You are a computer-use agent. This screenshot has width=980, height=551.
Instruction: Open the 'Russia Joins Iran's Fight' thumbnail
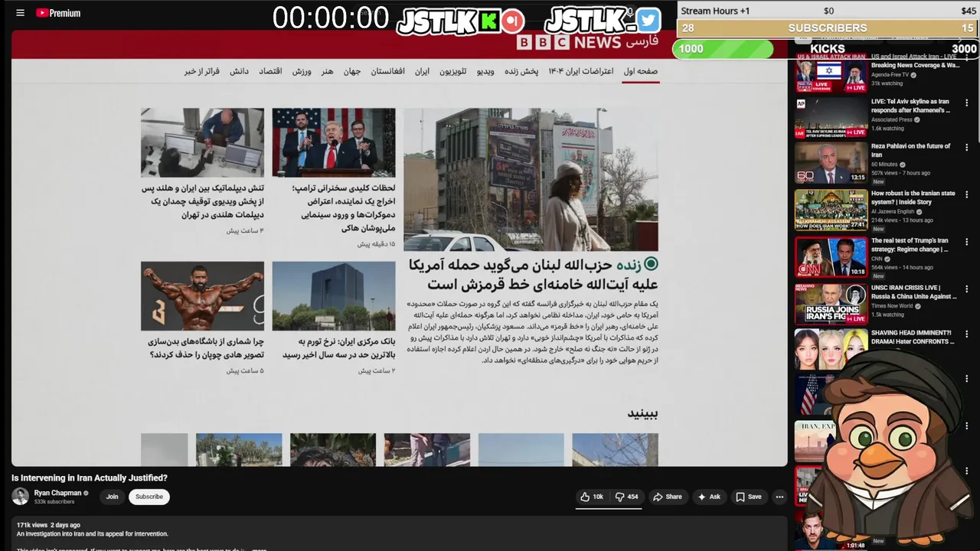pos(831,305)
